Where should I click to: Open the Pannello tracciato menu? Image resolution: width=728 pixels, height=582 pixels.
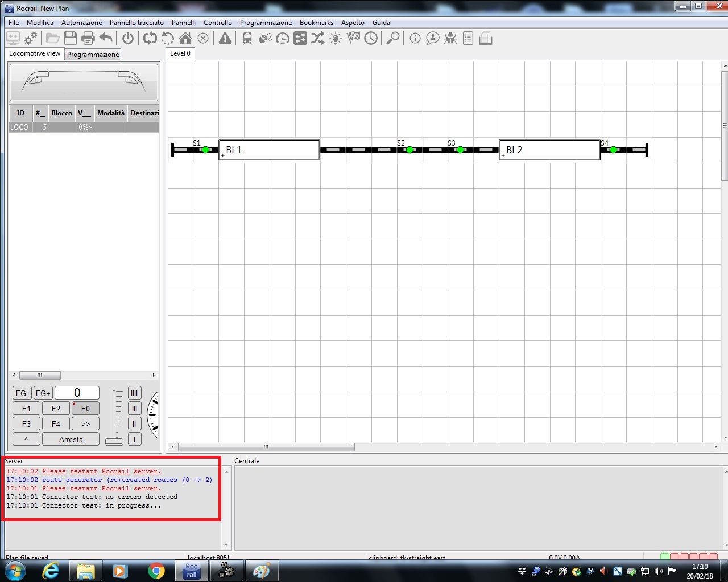tap(136, 23)
